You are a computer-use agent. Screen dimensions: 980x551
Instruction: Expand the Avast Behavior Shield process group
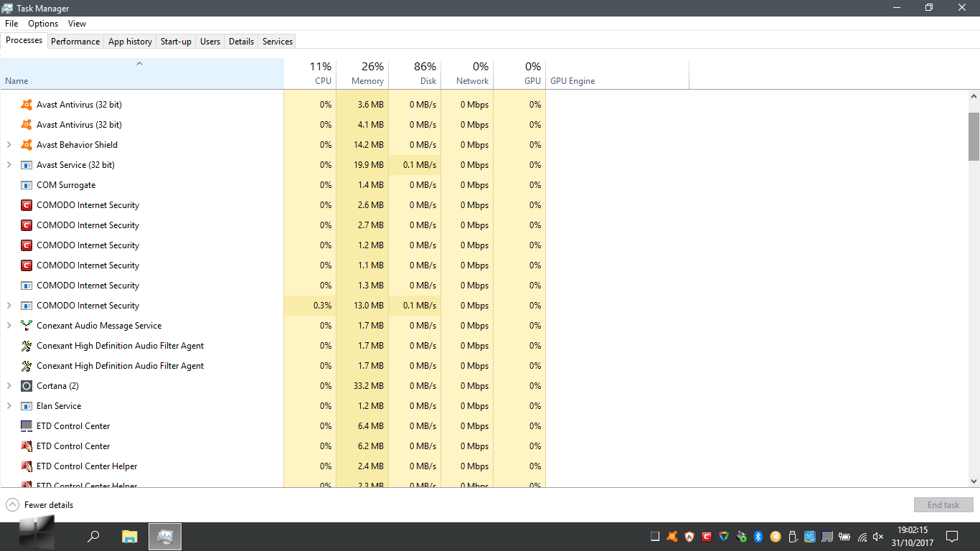[9, 145]
